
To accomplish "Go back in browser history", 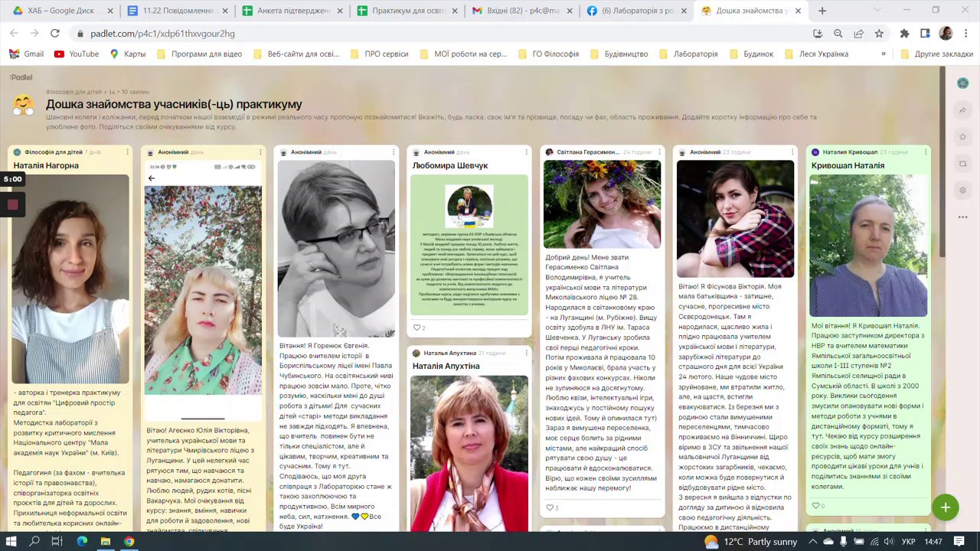I will [14, 34].
